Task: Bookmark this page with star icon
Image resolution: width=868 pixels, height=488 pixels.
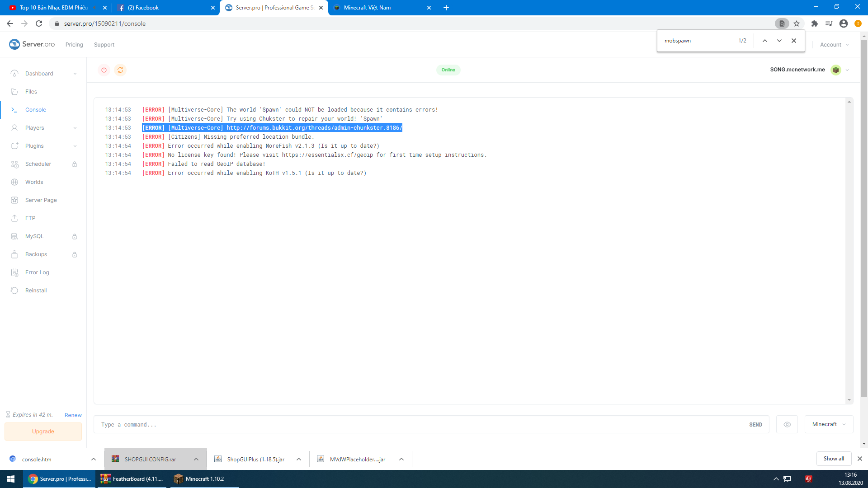Action: (x=797, y=23)
